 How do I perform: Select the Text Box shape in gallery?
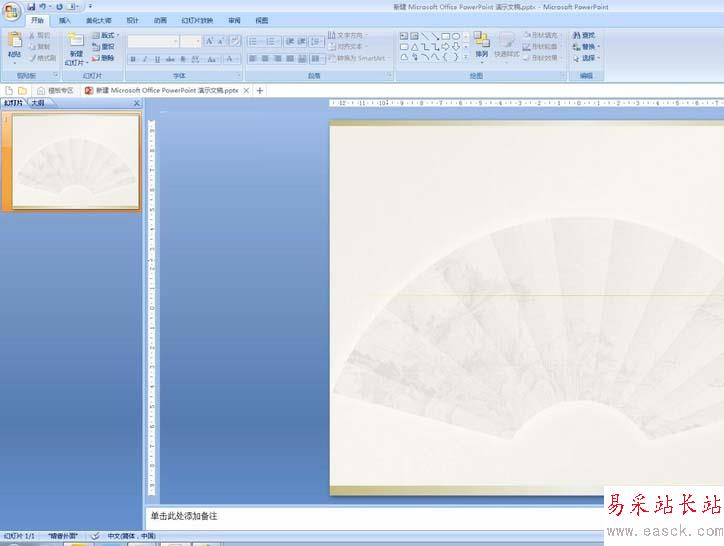[x=404, y=36]
